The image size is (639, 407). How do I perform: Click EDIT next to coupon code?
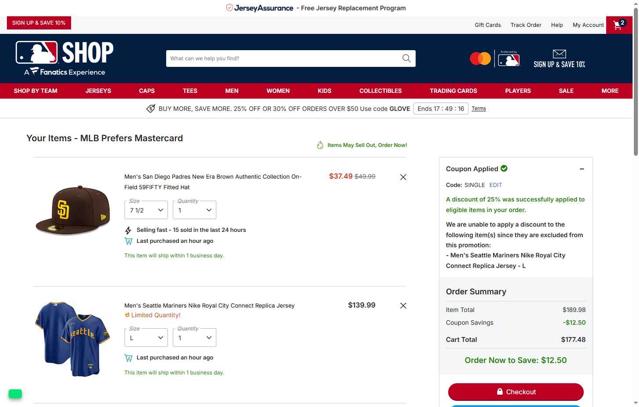pos(496,185)
